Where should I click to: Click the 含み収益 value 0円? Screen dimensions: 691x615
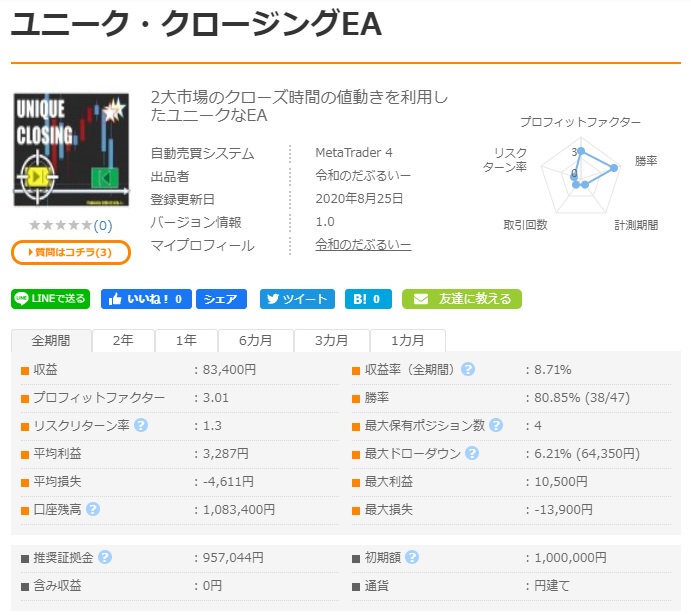coord(212,586)
